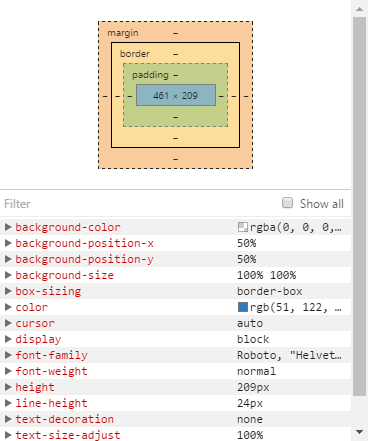Expand the font-family property

(8, 355)
